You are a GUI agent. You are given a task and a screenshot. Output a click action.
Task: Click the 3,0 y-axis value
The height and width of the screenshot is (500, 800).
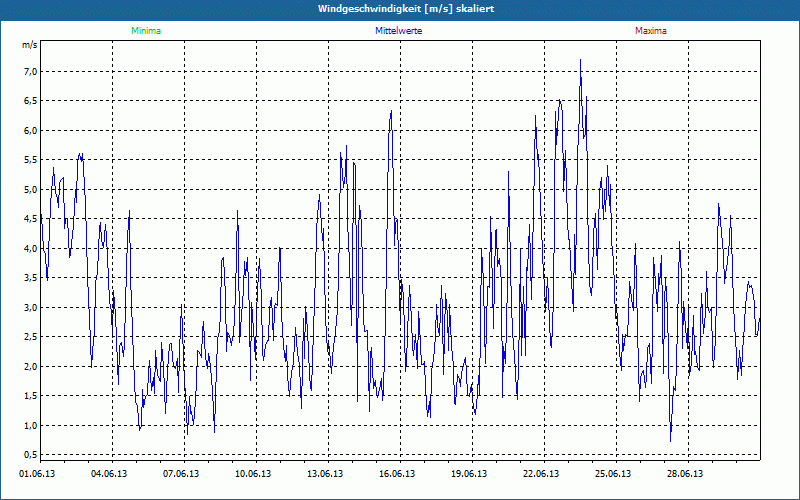[x=32, y=308]
